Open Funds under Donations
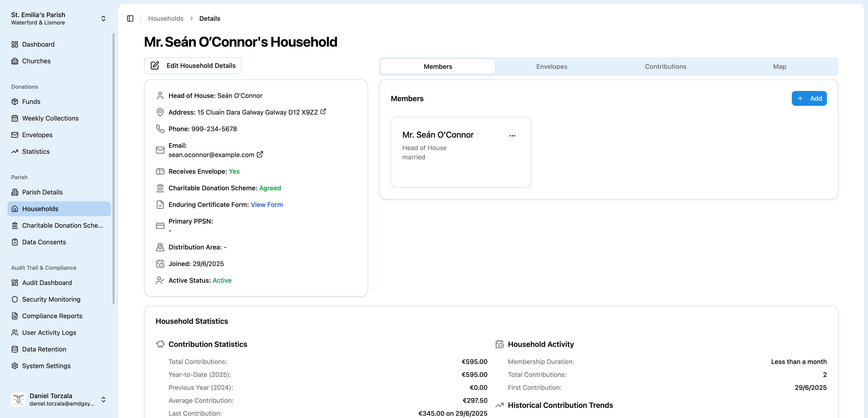Screen dimensions: 868x418 (x=31, y=101)
